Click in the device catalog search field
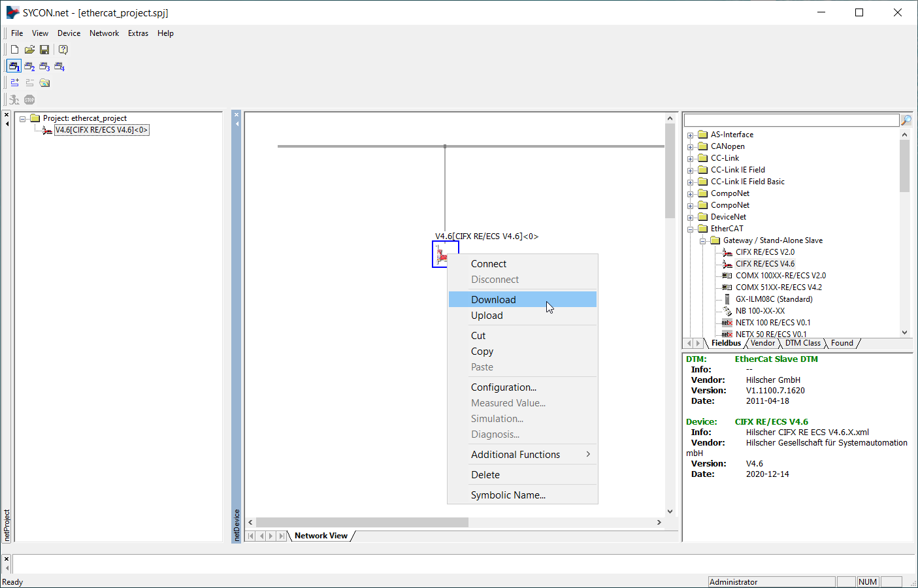Viewport: 918px width, 588px height. 791,120
